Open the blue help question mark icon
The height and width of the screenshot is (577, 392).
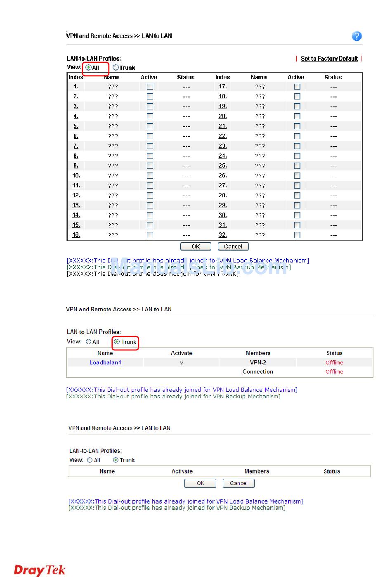(x=357, y=36)
